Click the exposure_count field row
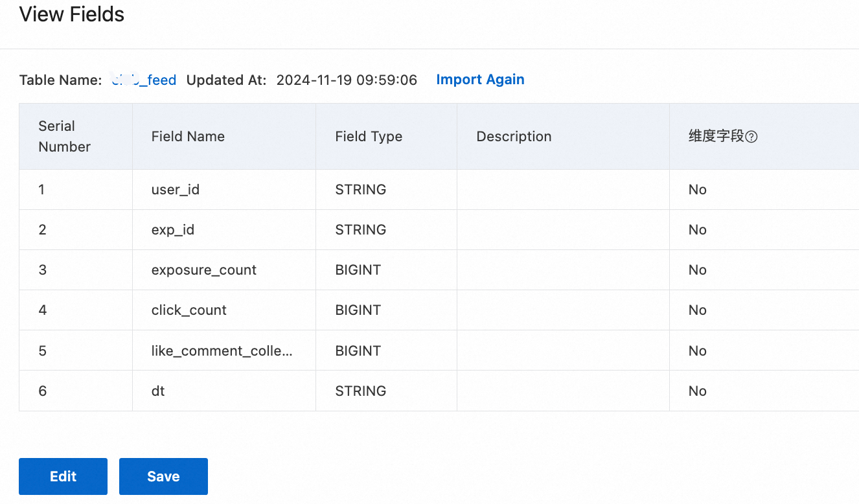Screen dimensions: 859x504 tap(203, 270)
